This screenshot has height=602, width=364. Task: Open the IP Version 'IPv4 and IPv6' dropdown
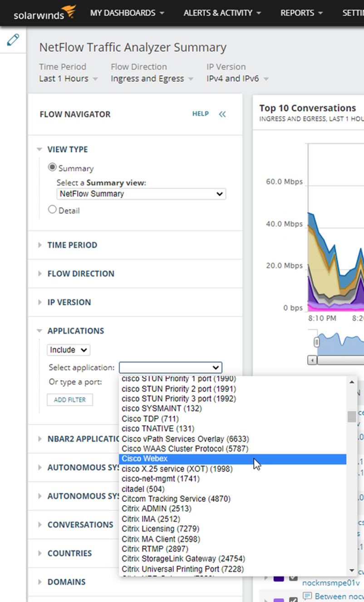coord(238,79)
